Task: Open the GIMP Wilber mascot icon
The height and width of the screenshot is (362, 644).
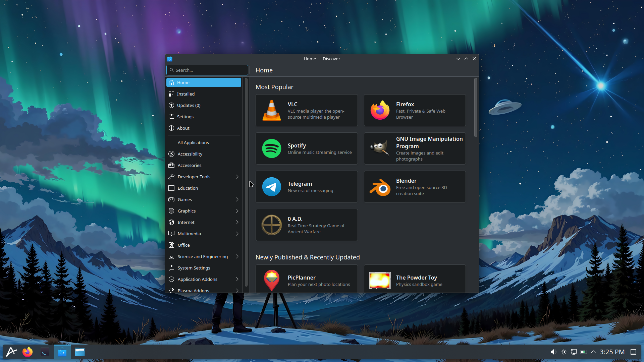Action: point(380,148)
